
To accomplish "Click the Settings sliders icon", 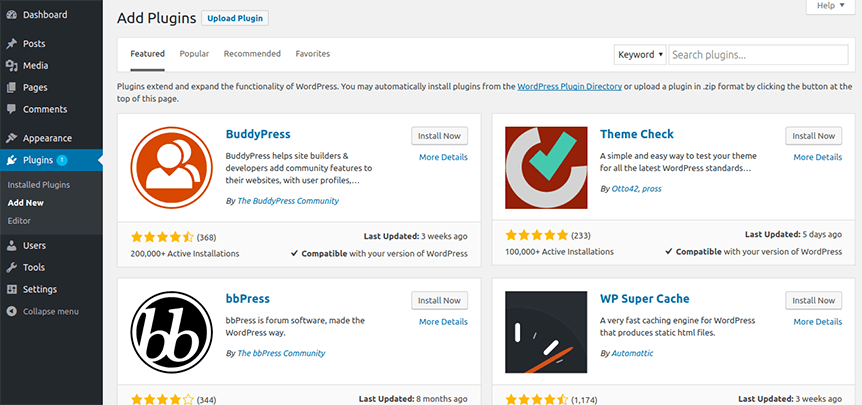I will point(12,290).
